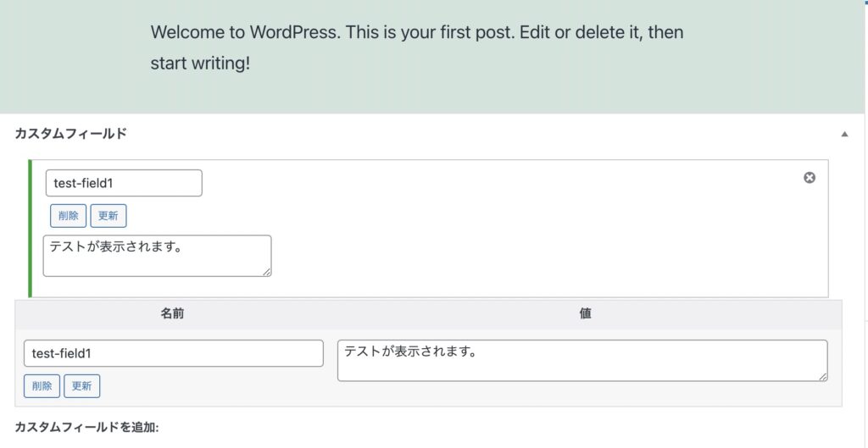This screenshot has width=868, height=448.
Task: Focus name field under 名前 column
Action: (x=174, y=353)
